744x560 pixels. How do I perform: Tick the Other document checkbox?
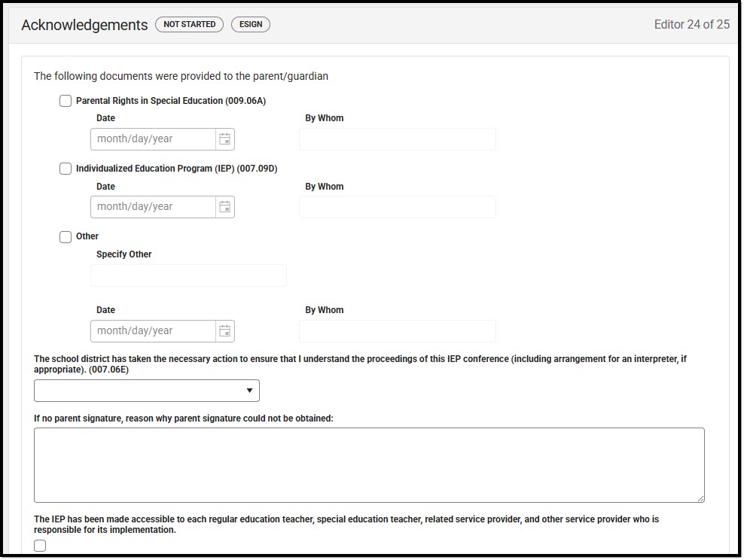[x=66, y=236]
